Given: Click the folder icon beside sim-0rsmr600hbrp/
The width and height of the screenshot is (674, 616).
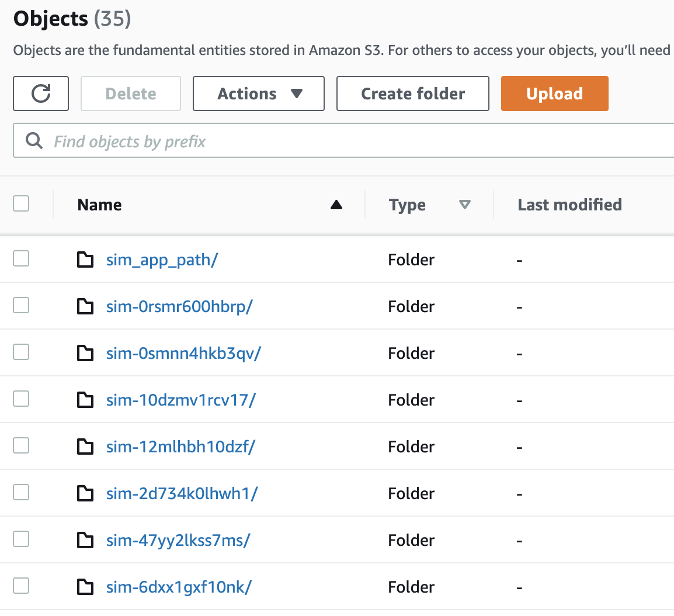Looking at the screenshot, I should tap(86, 306).
